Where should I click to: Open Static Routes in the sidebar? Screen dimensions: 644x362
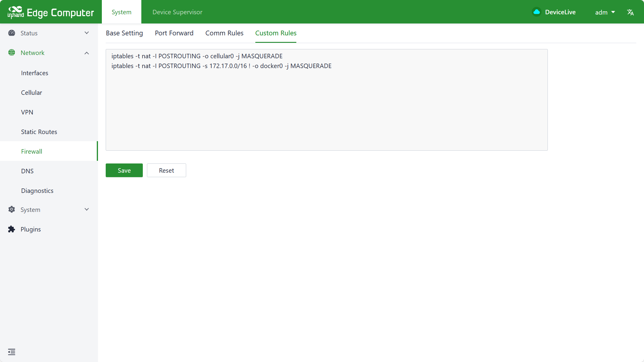(39, 132)
